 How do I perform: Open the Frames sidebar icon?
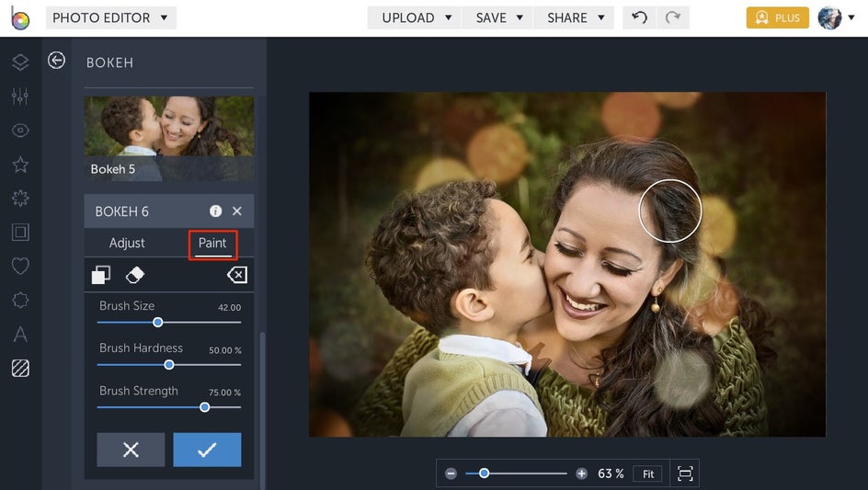(x=20, y=232)
